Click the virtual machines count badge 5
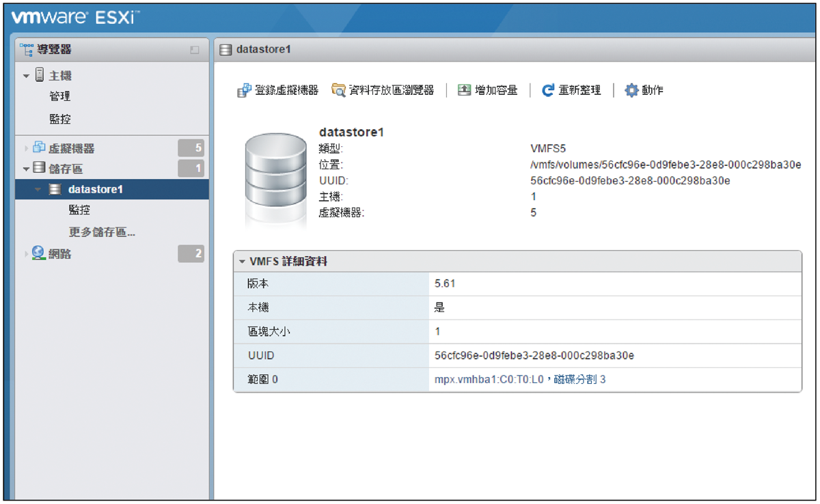This screenshot has width=820, height=504. 191,148
